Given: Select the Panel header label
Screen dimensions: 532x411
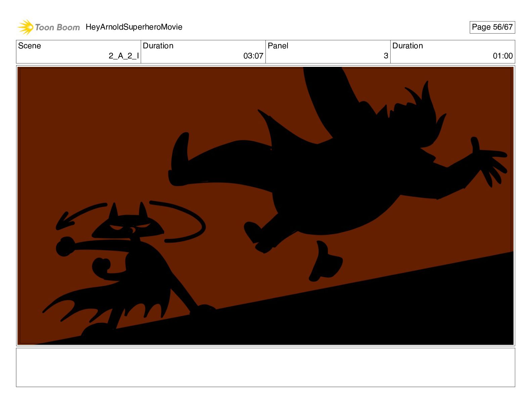Looking at the screenshot, I should tap(278, 46).
